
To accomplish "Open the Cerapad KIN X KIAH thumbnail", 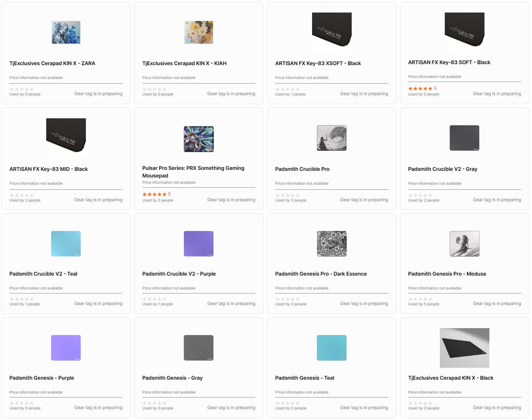I will [x=199, y=32].
